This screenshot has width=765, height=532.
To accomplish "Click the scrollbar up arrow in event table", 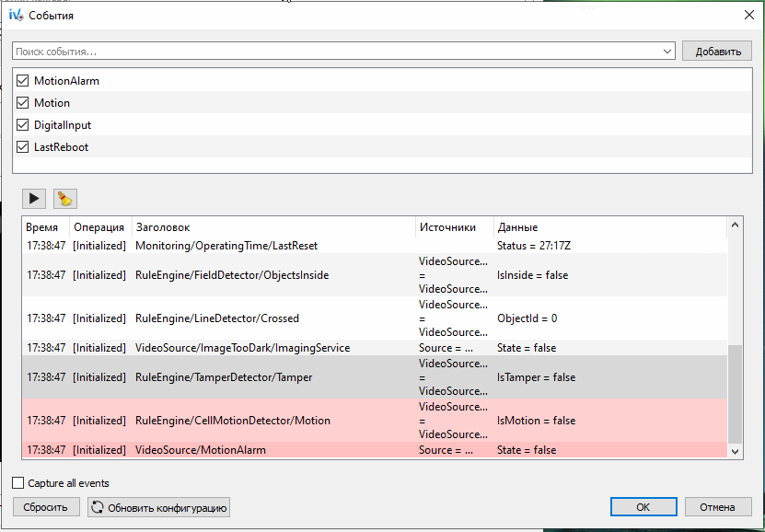I will (735, 225).
